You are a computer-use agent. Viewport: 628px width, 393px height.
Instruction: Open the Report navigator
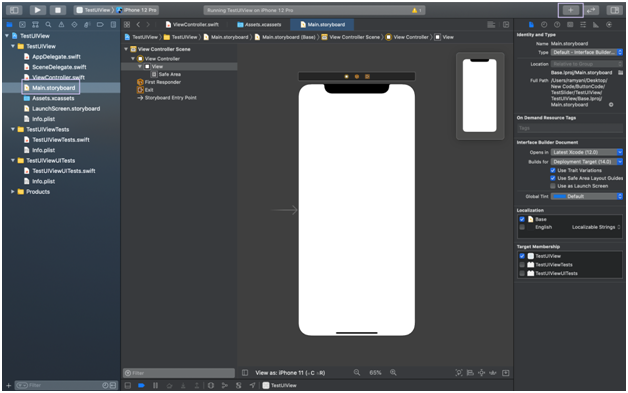pos(113,25)
